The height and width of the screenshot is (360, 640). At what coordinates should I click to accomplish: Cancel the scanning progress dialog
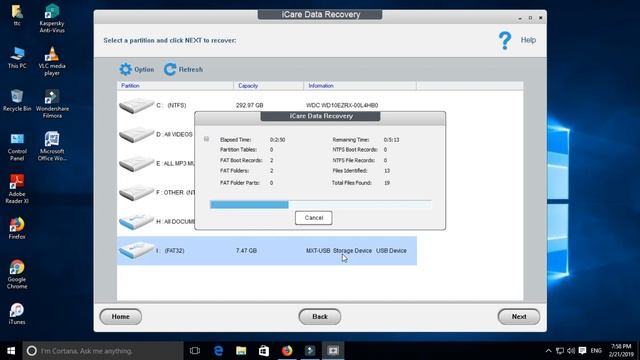point(313,218)
